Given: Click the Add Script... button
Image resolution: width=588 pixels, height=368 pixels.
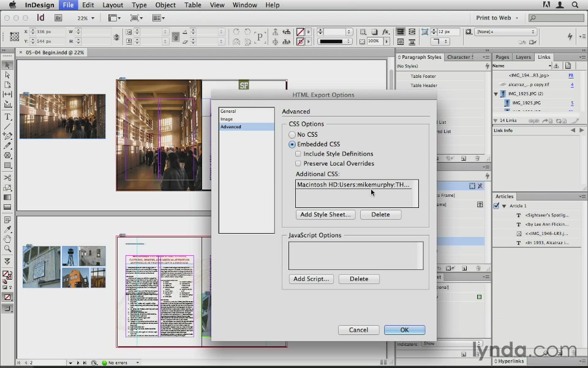Looking at the screenshot, I should (311, 279).
